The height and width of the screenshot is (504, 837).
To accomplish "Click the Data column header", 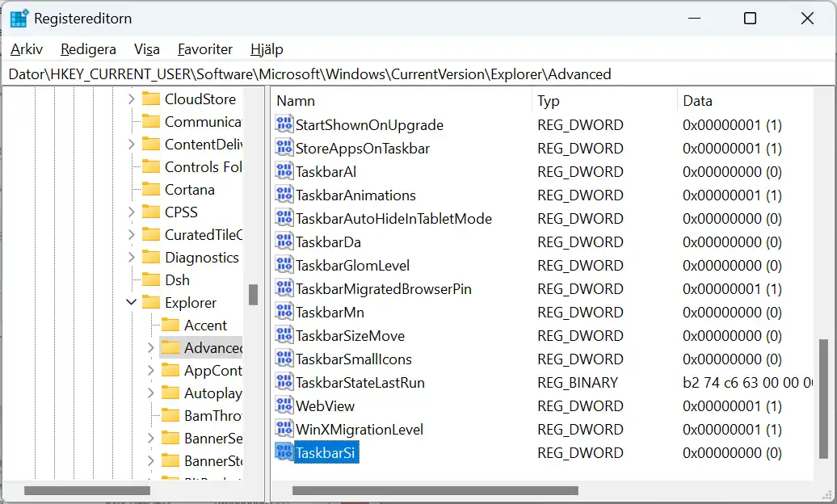I will pos(745,100).
